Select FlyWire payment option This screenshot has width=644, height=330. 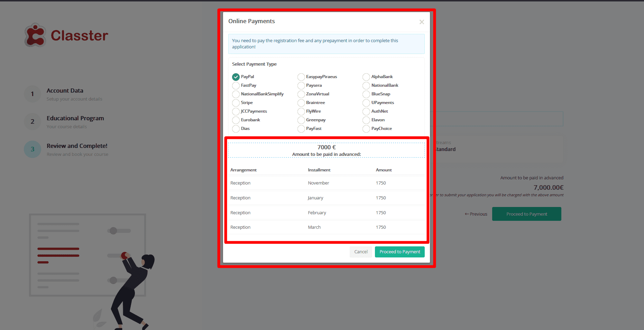coord(301,111)
